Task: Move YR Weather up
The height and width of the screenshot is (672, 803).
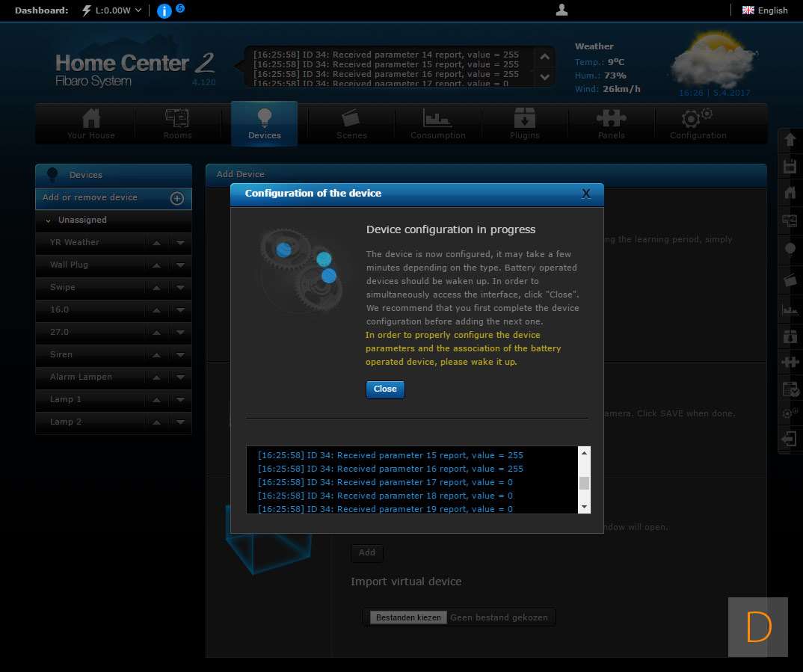Action: point(157,243)
